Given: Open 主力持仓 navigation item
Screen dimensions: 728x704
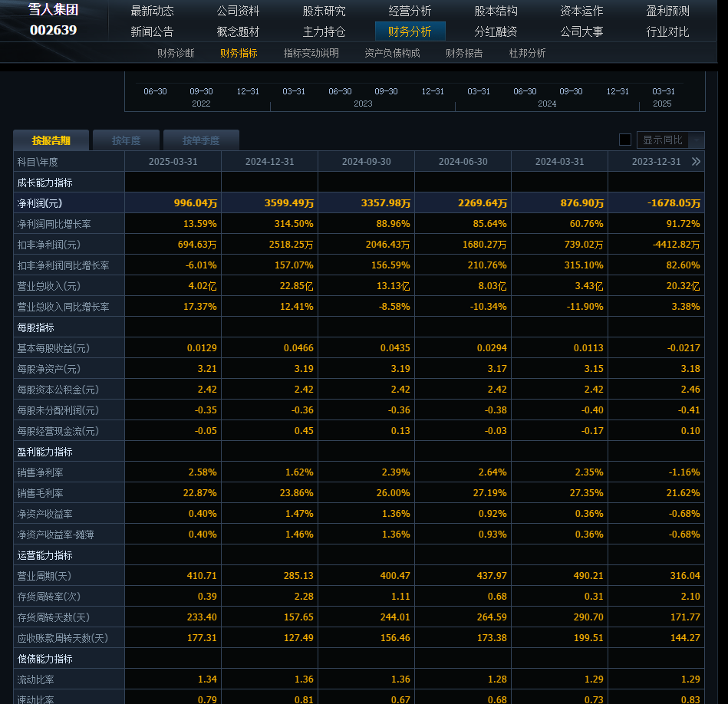Looking at the screenshot, I should [x=324, y=31].
